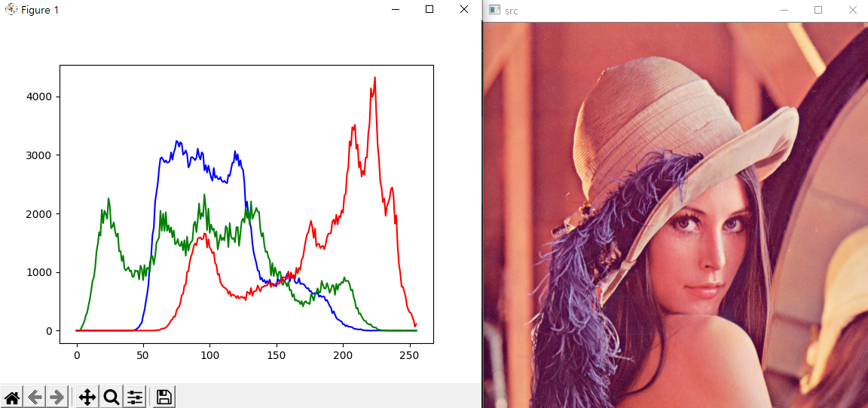Image resolution: width=868 pixels, height=408 pixels.
Task: Close the Figure 1 window
Action: (x=464, y=9)
